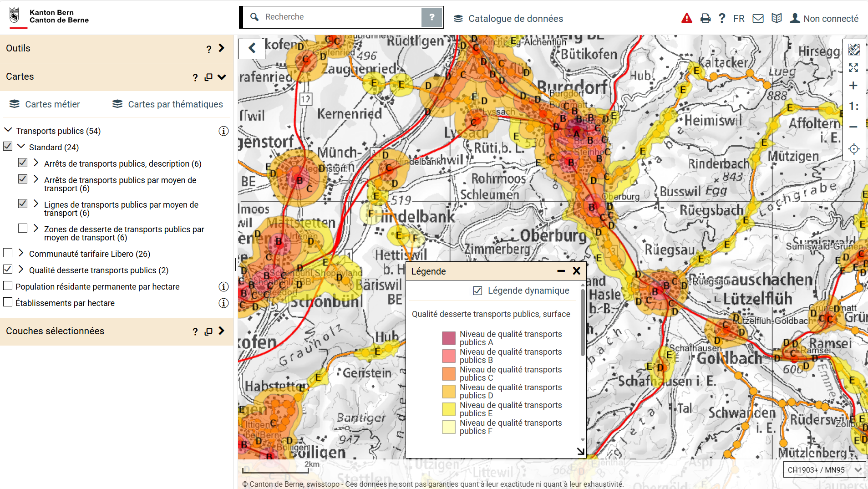
Task: Zoom out with the minus button
Action: pos(853,127)
